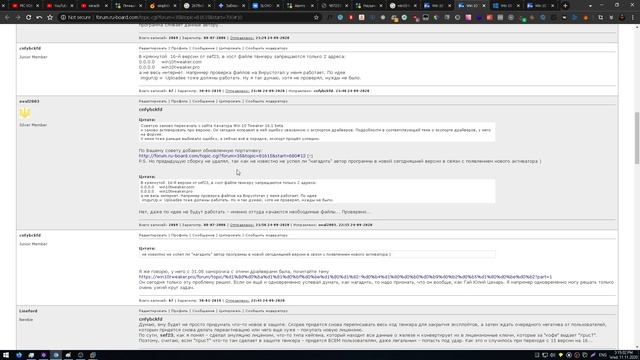Go back to the previous page
Image resolution: width=640 pixels, height=360 pixels.
pos(7,18)
